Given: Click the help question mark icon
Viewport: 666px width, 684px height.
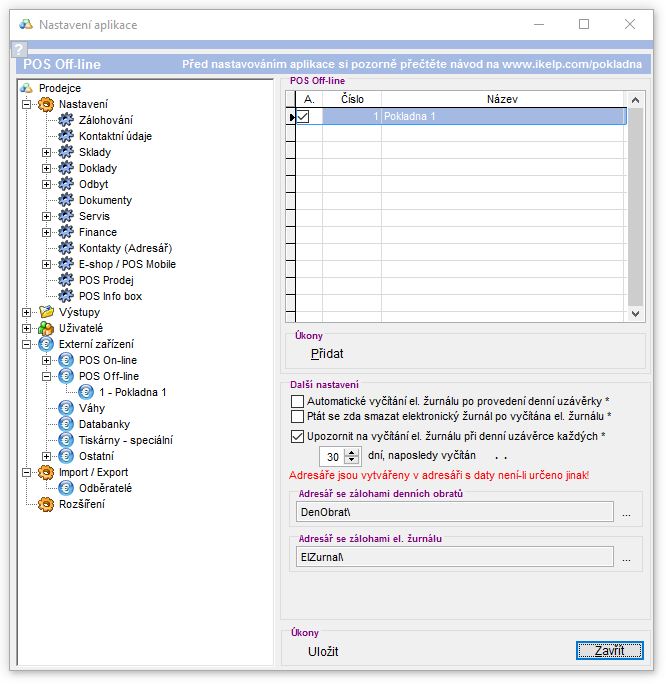Looking at the screenshot, I should coord(17,49).
